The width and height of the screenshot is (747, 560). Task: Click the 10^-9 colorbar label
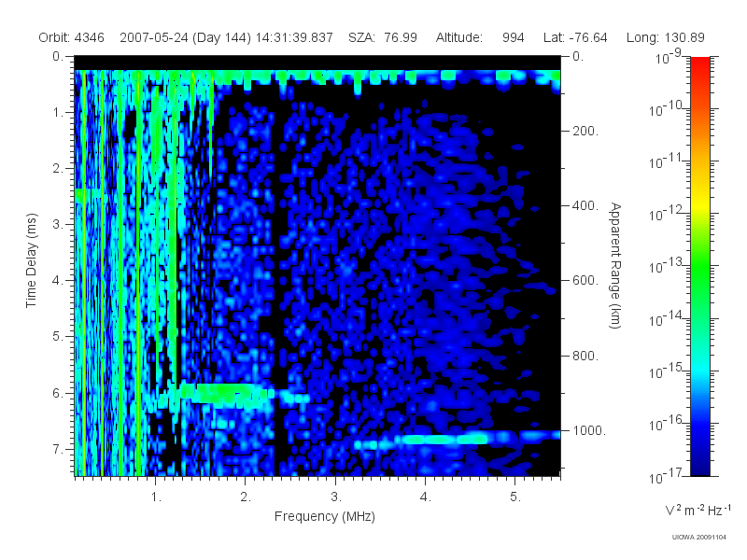(x=669, y=57)
